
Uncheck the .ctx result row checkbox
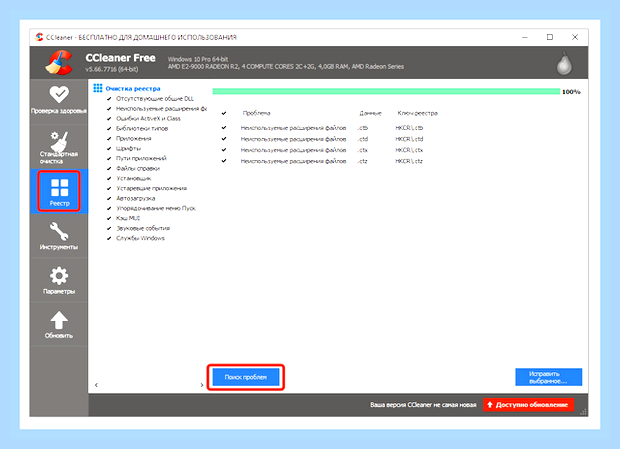[x=224, y=150]
